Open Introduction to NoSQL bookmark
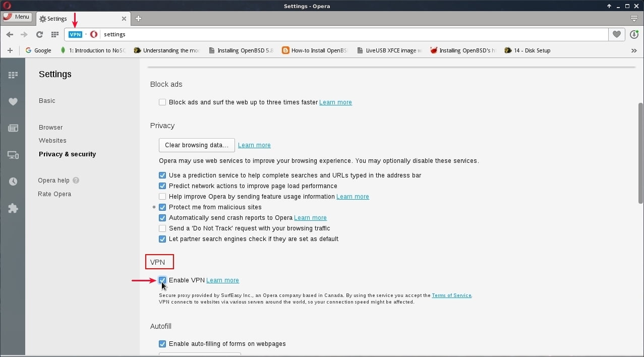644x357 pixels. (93, 50)
